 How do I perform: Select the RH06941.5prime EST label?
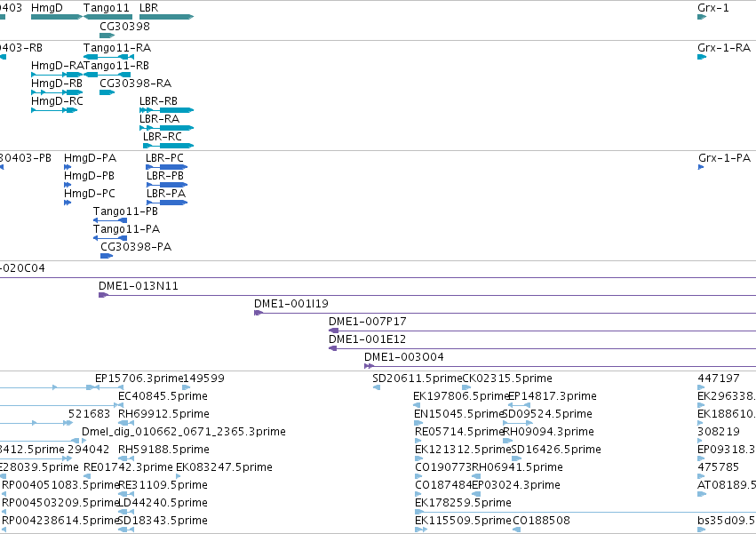(517, 468)
